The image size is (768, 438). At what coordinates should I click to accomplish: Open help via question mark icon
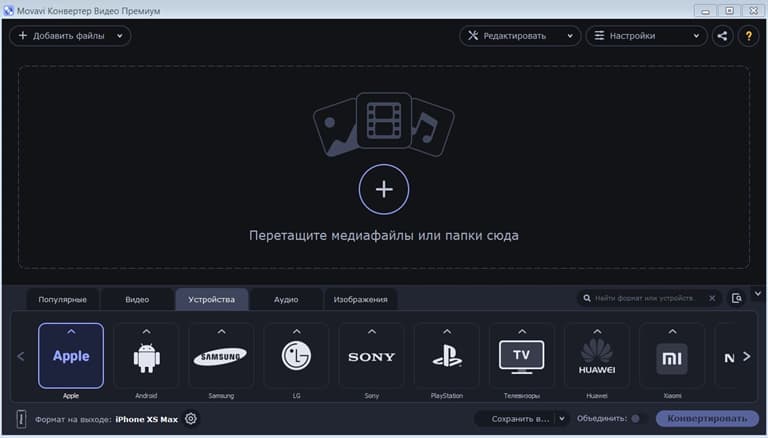748,36
